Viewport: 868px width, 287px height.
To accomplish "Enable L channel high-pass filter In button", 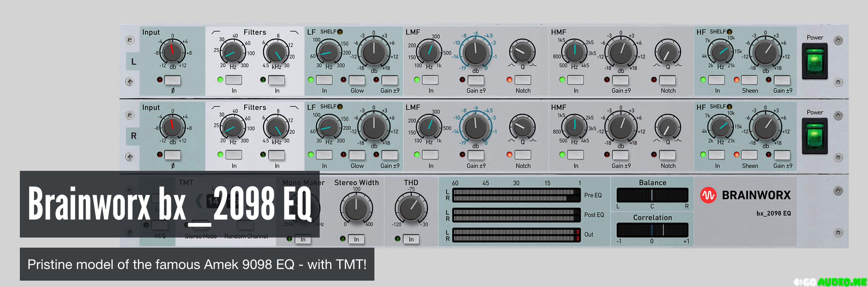I will point(233,80).
